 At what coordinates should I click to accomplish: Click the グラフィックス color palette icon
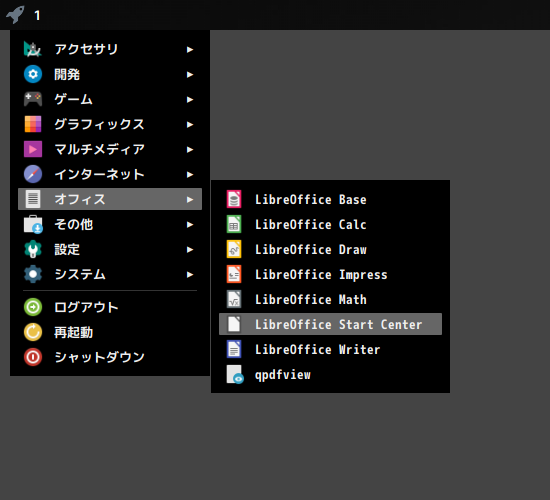coord(33,124)
